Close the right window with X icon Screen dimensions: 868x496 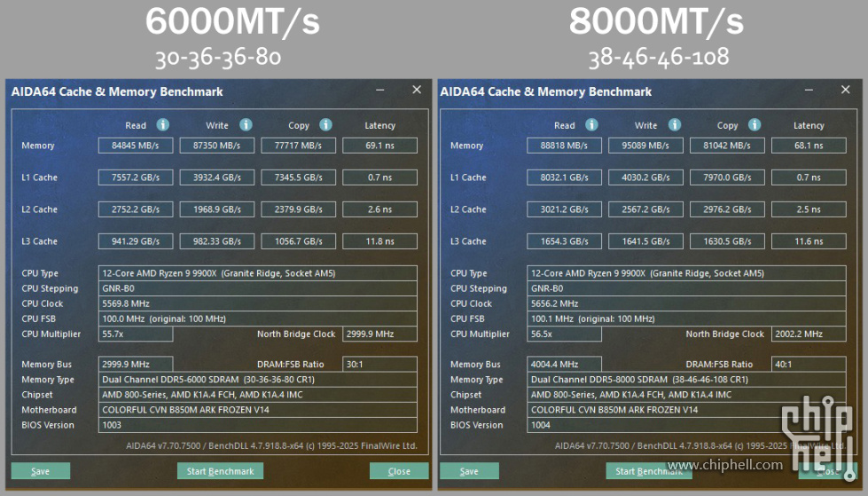(845, 90)
